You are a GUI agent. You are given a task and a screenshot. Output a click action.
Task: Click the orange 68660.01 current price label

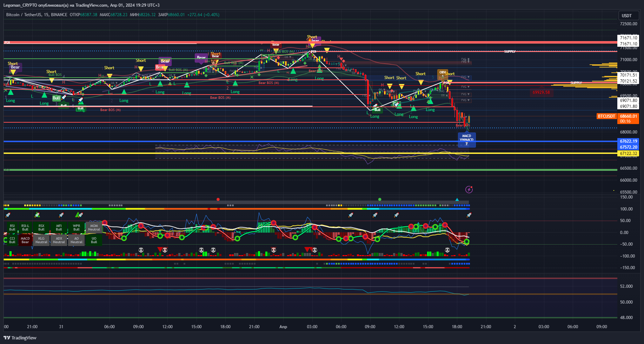628,116
